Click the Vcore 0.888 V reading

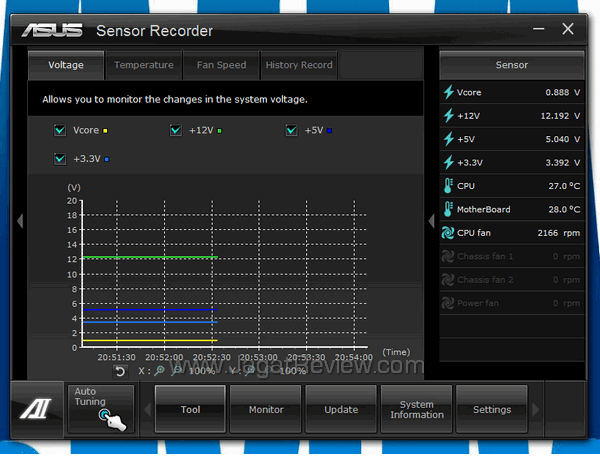562,92
